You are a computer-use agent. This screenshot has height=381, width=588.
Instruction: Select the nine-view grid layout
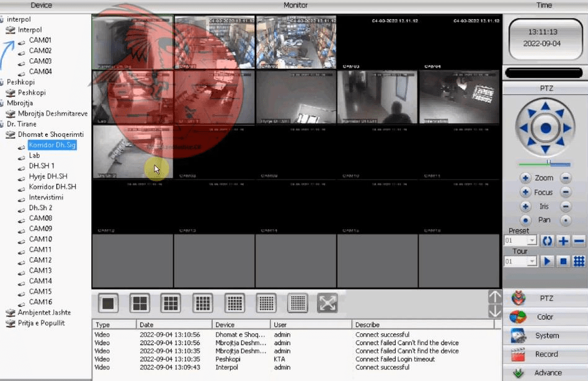coord(171,303)
